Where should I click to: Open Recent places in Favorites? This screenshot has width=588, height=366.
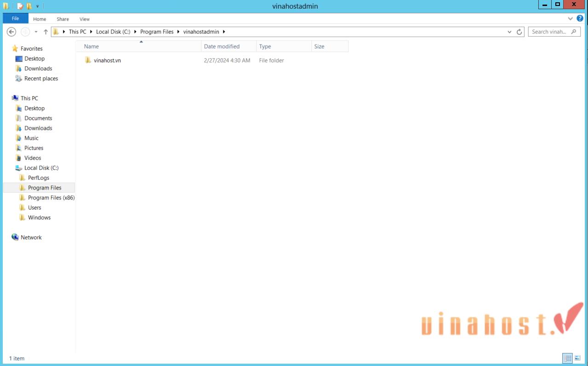coord(41,79)
